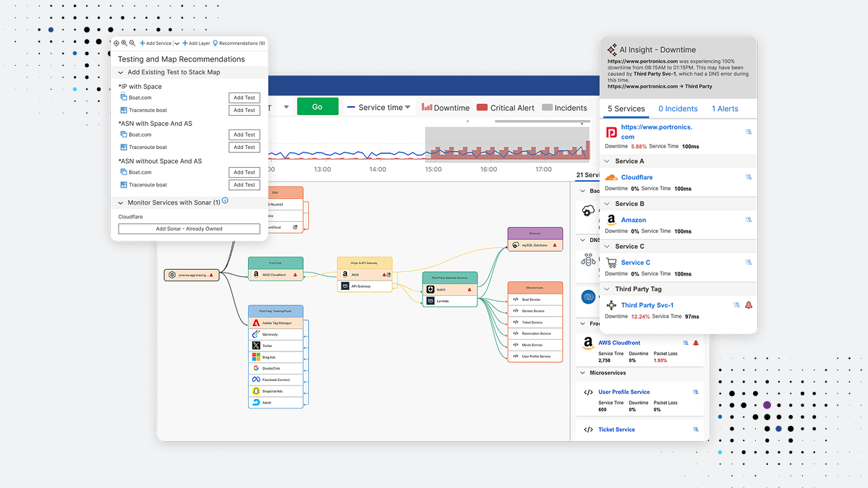Click the list icon beside User Profile Service

[x=696, y=392]
